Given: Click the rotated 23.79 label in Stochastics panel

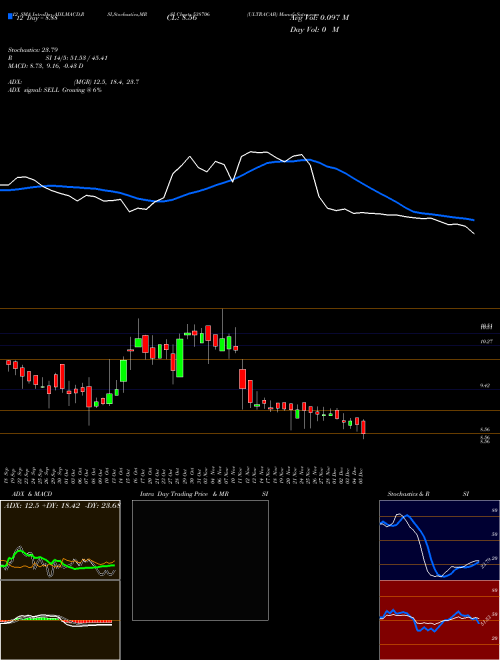Looking at the screenshot, I should click(x=484, y=563).
